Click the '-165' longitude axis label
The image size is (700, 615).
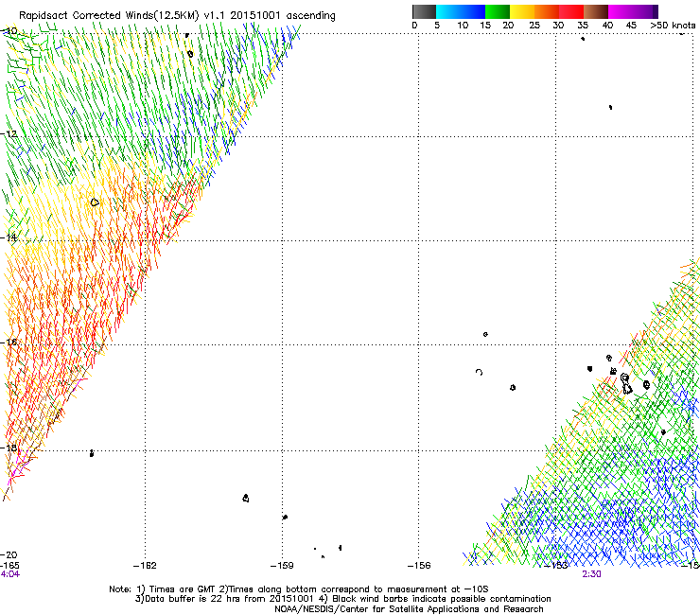(x=9, y=566)
